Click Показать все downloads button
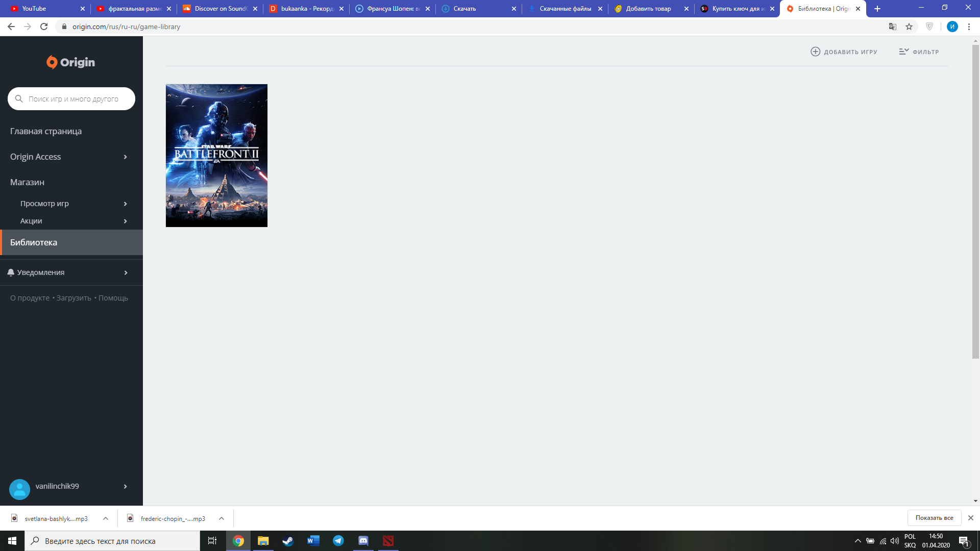Viewport: 980px width, 551px height. pos(934,518)
